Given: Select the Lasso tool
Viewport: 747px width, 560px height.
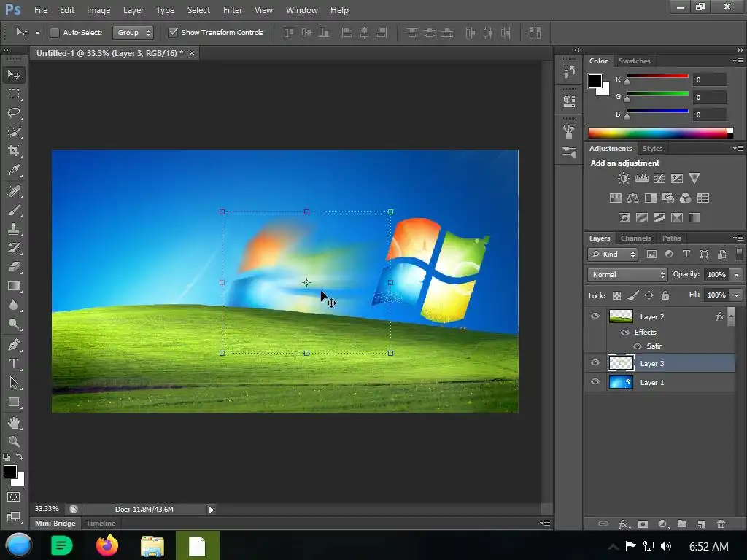Looking at the screenshot, I should (14, 113).
